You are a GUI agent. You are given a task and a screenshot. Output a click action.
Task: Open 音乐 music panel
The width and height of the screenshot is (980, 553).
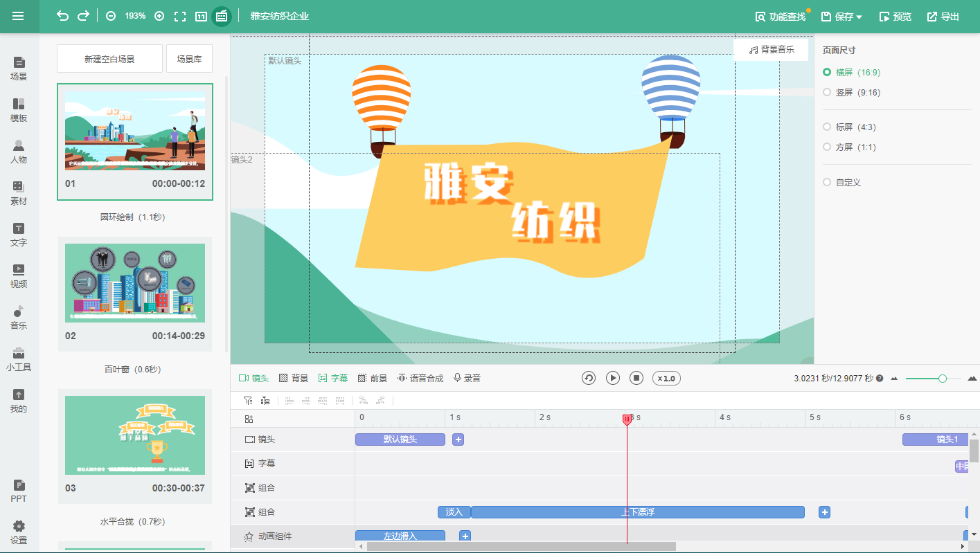pyautogui.click(x=19, y=318)
